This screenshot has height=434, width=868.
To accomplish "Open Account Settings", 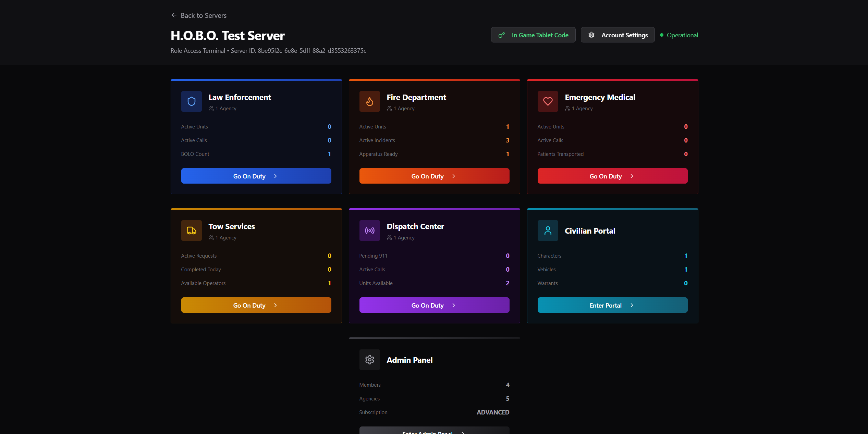I will [618, 35].
